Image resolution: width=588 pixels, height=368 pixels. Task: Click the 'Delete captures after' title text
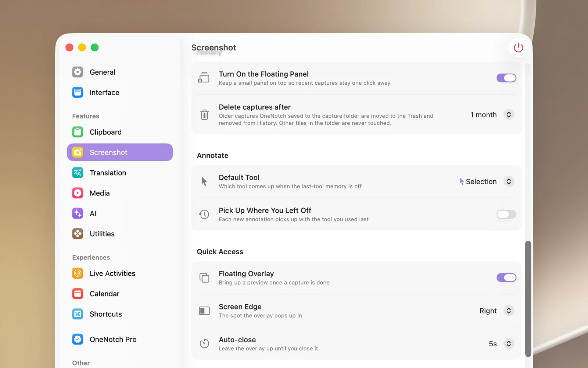[255, 107]
